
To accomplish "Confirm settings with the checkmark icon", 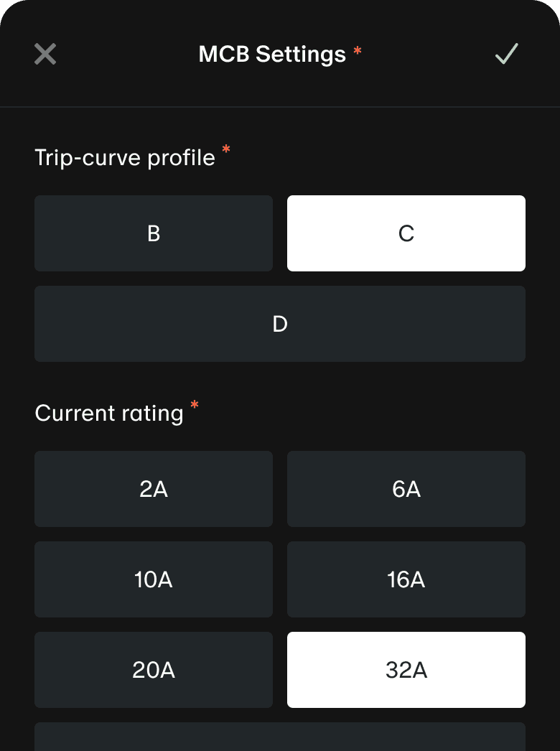I will 507,54.
